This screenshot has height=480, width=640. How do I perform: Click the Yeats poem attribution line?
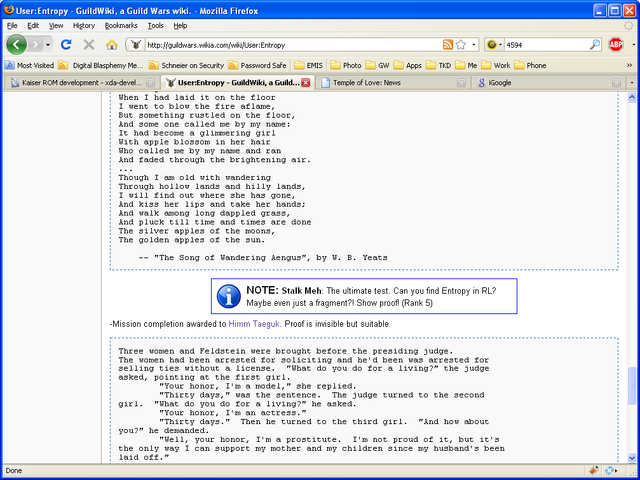(x=263, y=258)
